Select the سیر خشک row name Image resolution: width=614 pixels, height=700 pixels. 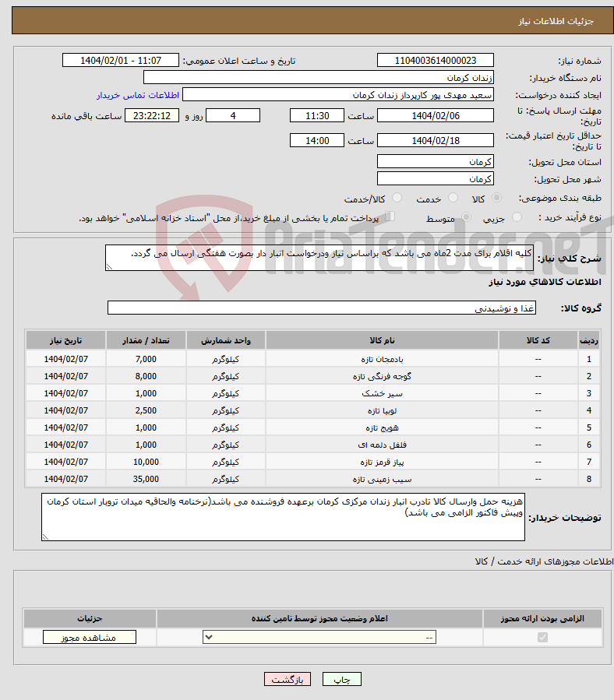(x=382, y=393)
